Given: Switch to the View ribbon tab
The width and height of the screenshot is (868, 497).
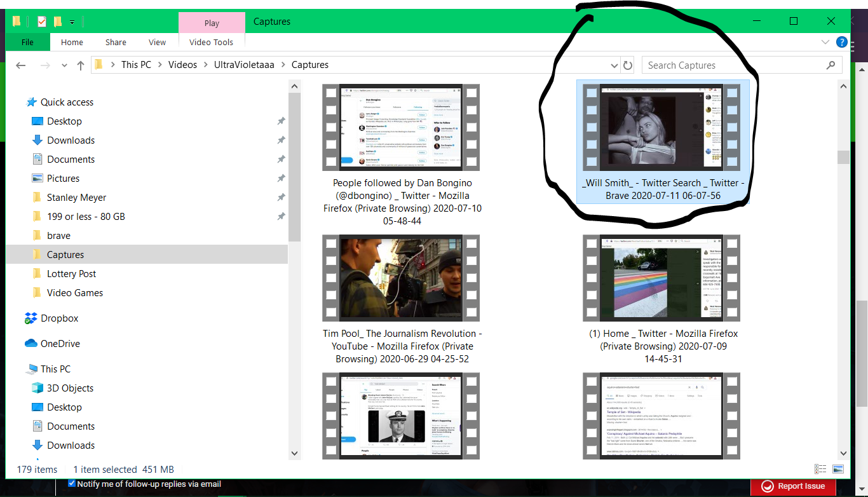Looking at the screenshot, I should (x=157, y=43).
